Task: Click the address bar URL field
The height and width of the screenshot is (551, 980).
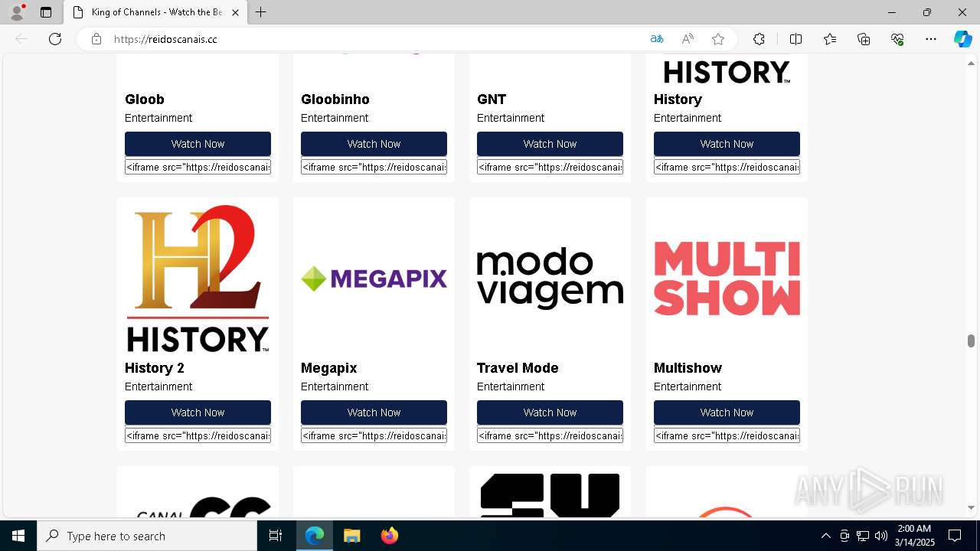Action: [375, 39]
